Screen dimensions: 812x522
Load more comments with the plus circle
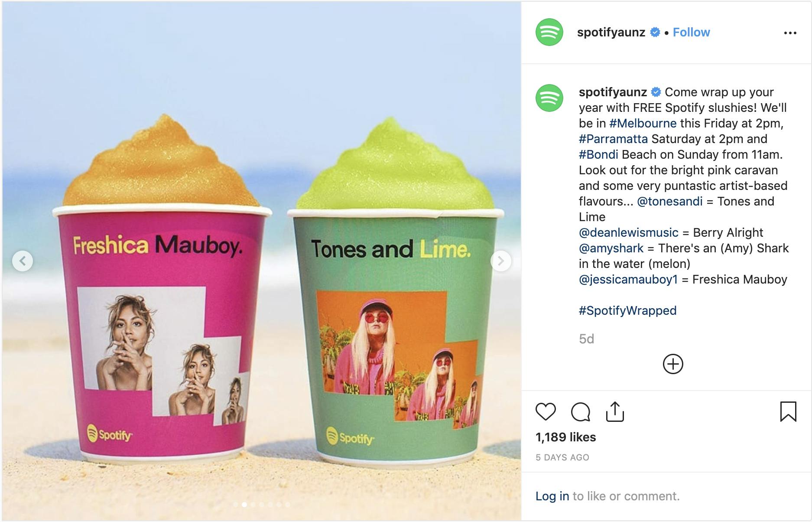[673, 364]
